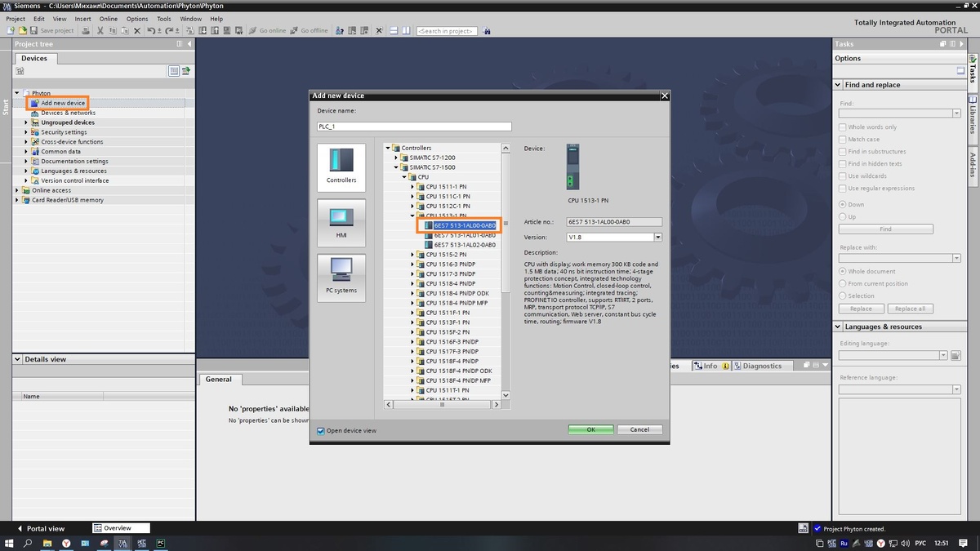This screenshot has height=551, width=980.
Task: Click the taskbar search magnifier icon
Action: (28, 543)
